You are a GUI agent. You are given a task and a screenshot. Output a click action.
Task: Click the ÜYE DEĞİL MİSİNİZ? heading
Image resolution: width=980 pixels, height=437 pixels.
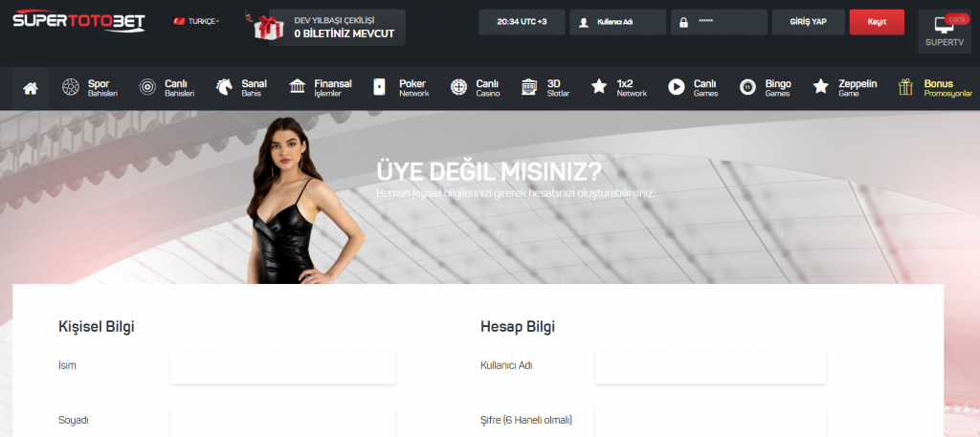coord(489,172)
